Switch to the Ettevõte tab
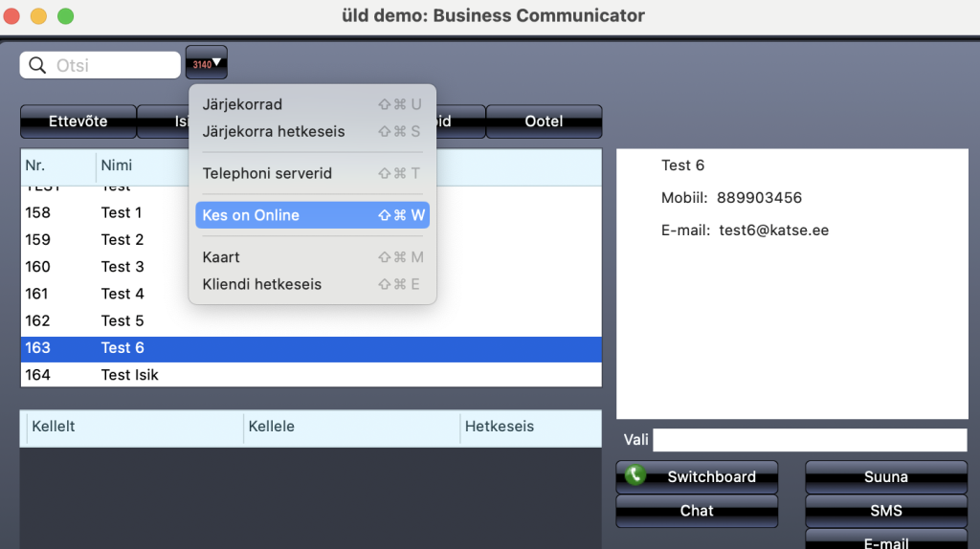Image resolution: width=980 pixels, height=549 pixels. click(78, 121)
